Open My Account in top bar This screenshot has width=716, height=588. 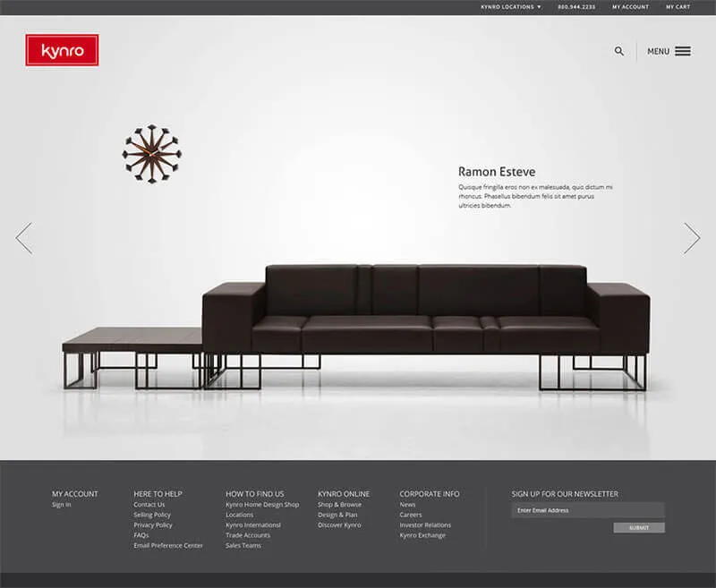click(630, 7)
